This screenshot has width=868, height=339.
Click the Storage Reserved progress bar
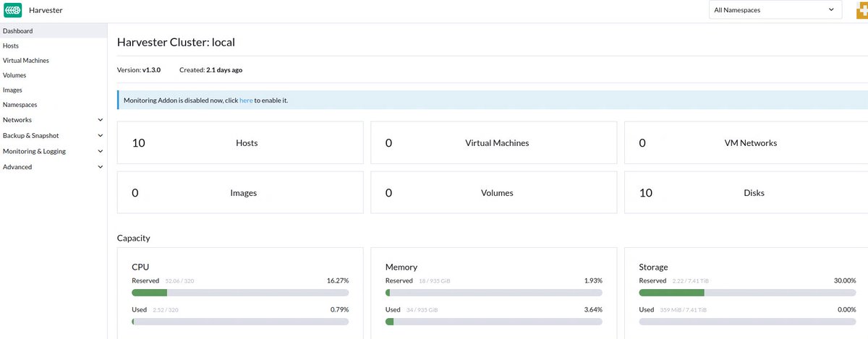click(748, 293)
